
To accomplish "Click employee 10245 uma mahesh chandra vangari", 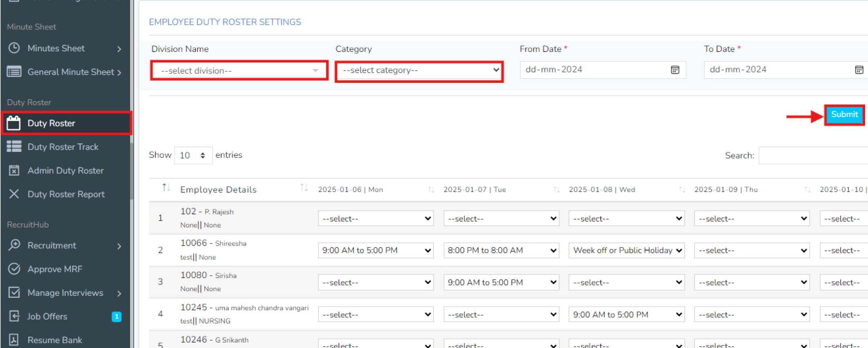I will click(244, 314).
